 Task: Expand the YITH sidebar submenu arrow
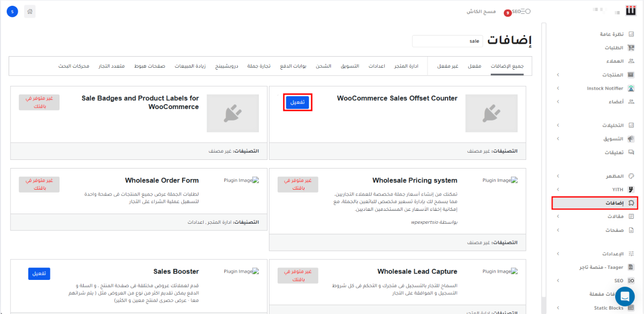[x=558, y=190]
